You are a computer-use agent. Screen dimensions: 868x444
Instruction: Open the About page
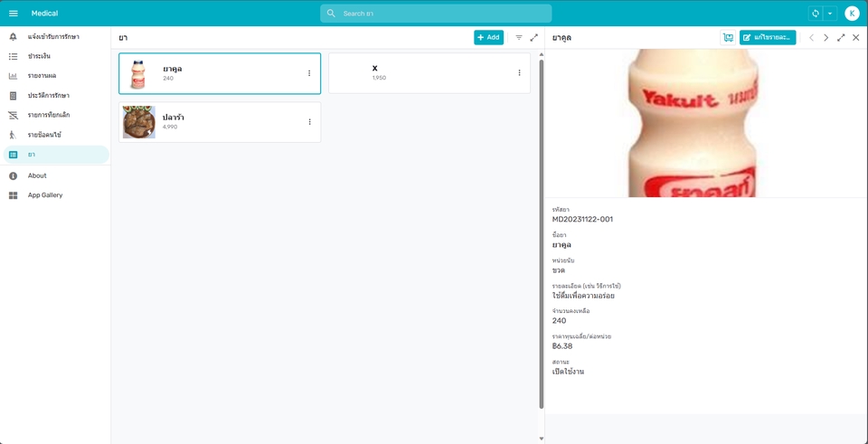click(x=55, y=175)
